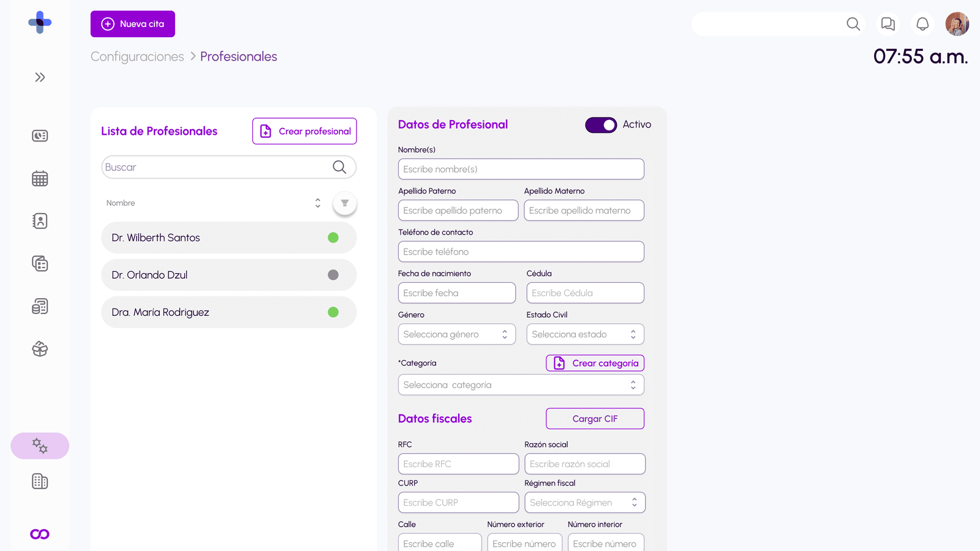Toggle Dr. Orlando Dzul's gray status indicator
Viewport: 980px width, 551px height.
[x=333, y=275]
